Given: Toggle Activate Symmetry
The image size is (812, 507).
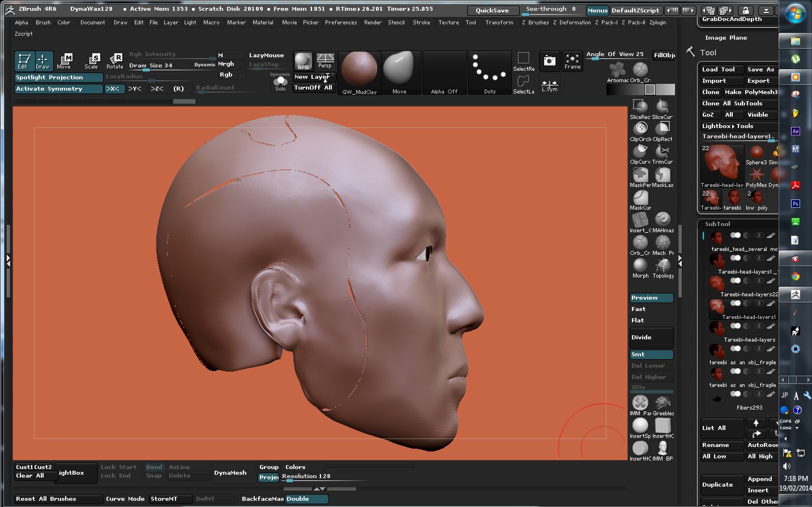Looking at the screenshot, I should tap(59, 89).
